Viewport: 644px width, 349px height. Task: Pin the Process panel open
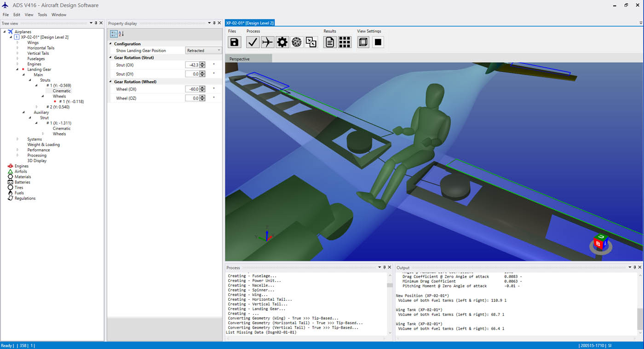[x=384, y=267]
